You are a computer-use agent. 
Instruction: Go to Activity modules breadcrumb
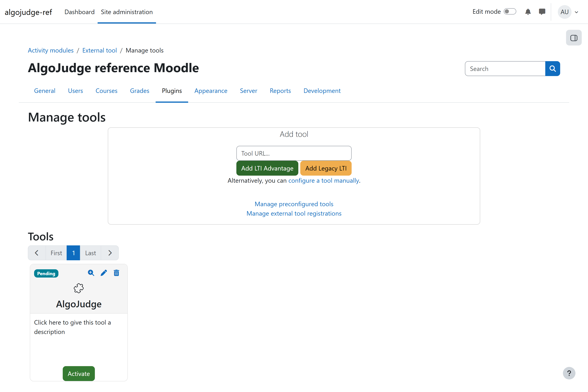51,50
